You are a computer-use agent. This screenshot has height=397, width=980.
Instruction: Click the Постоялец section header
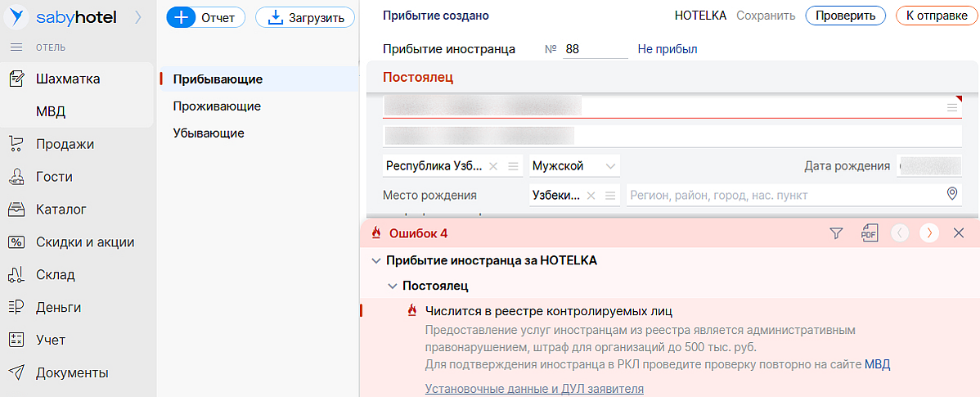417,78
